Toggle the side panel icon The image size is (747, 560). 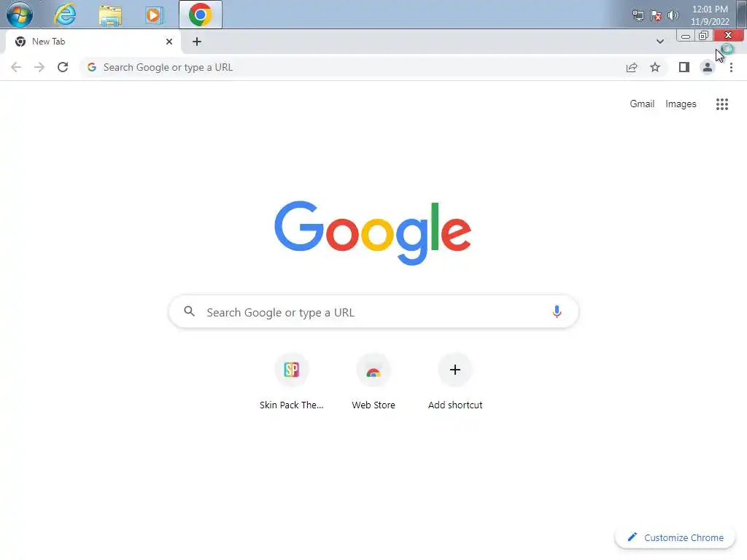pos(684,67)
